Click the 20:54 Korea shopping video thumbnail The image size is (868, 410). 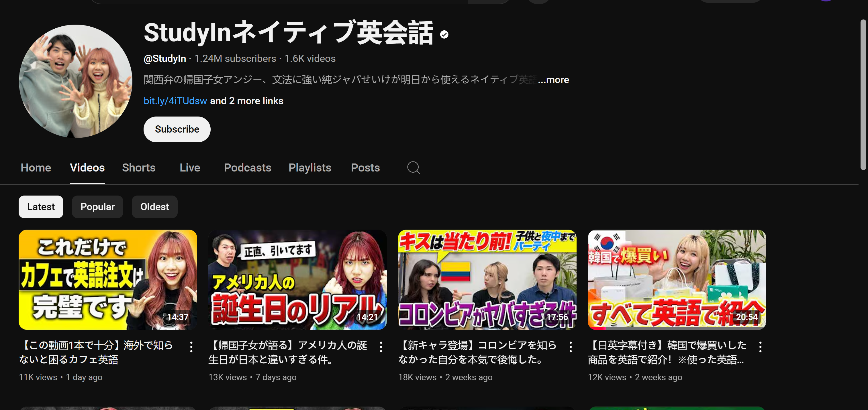pyautogui.click(x=677, y=279)
